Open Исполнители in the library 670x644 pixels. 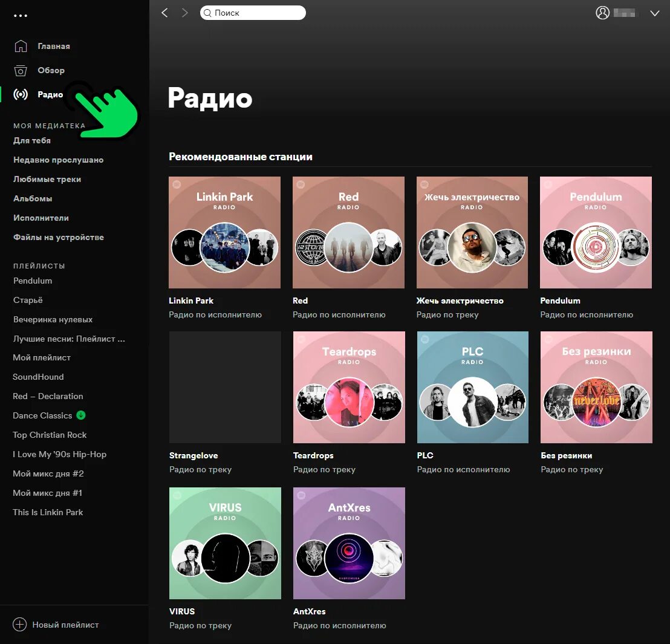pos(41,218)
